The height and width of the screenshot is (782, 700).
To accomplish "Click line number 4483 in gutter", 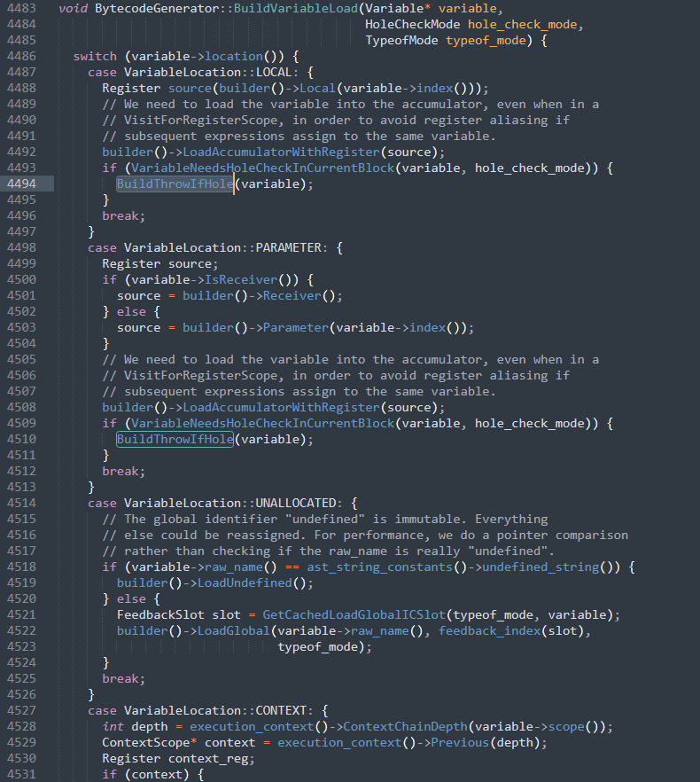I will tap(21, 9).
